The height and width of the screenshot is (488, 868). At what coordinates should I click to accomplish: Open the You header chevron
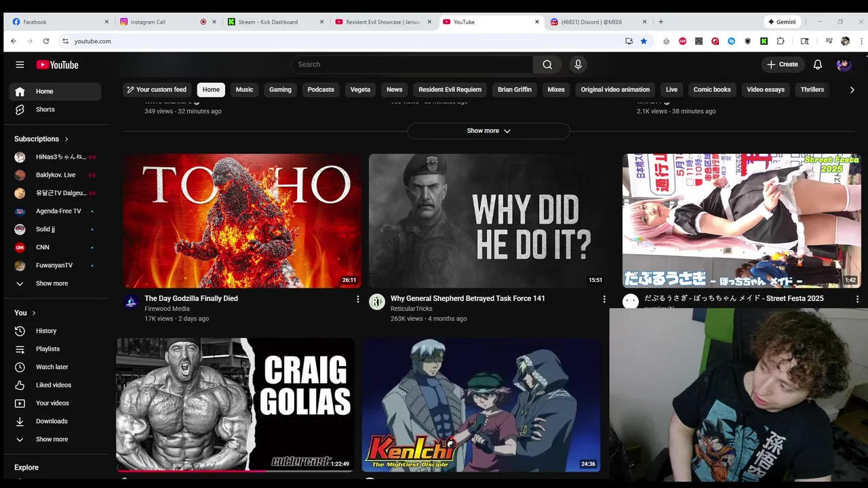click(34, 313)
